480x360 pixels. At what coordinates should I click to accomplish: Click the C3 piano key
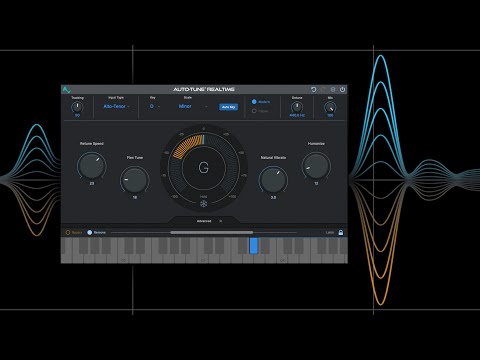pyautogui.click(x=203, y=258)
